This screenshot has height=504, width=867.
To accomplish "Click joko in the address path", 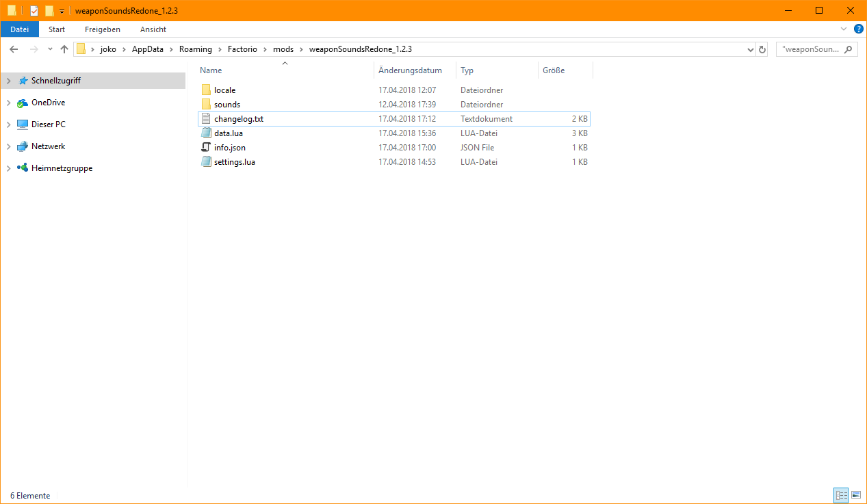I will point(108,49).
